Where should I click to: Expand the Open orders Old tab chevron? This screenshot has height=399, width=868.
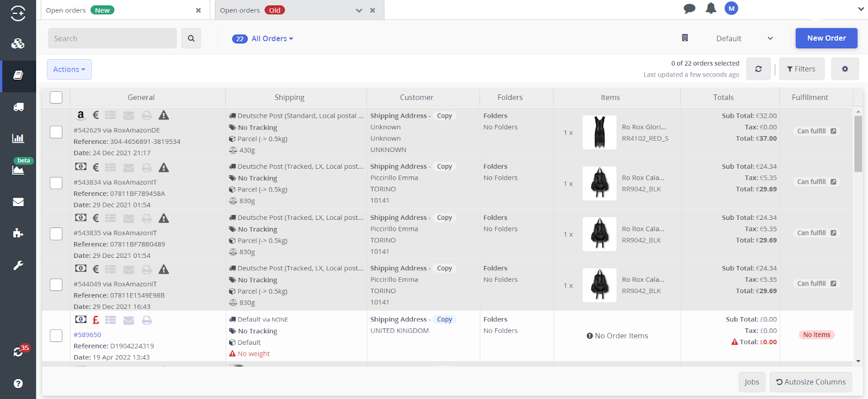click(359, 10)
